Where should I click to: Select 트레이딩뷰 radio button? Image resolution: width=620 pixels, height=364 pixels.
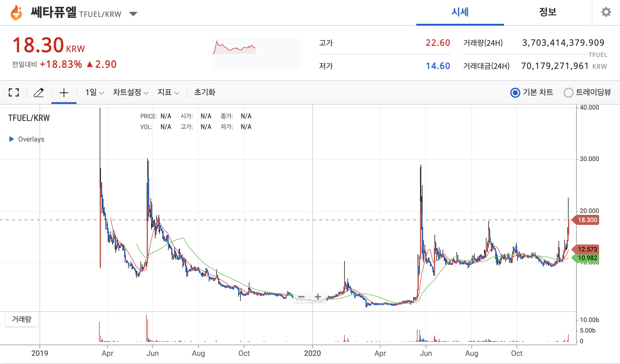click(568, 93)
